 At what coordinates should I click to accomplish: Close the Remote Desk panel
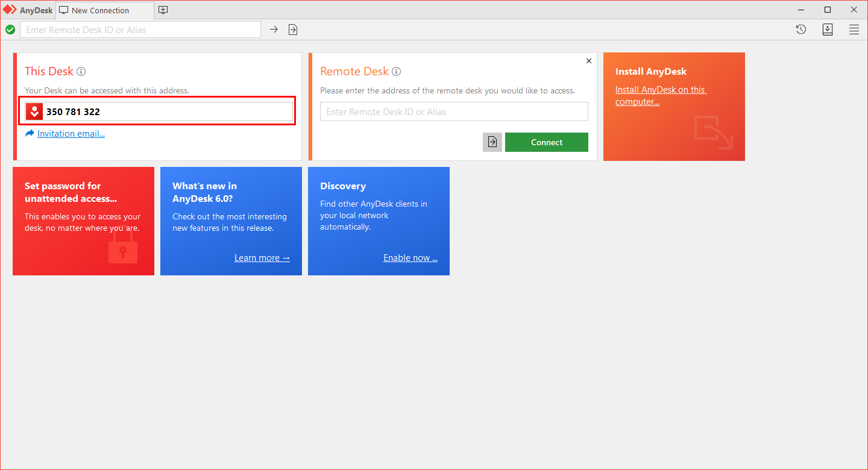point(589,61)
